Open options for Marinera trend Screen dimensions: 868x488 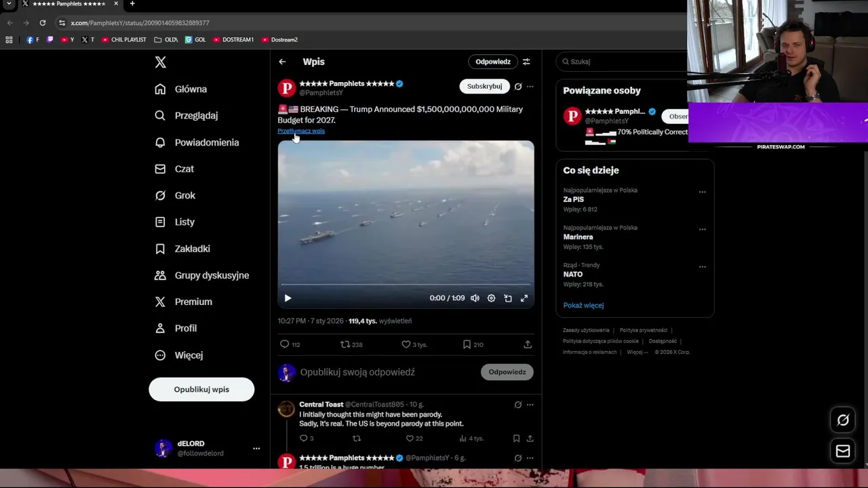tap(703, 229)
